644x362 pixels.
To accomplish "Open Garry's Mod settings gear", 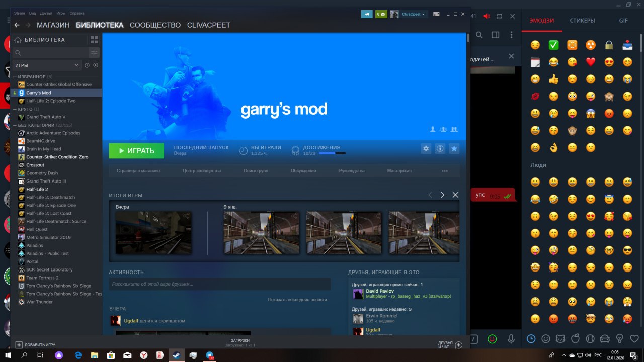I will coord(426,149).
